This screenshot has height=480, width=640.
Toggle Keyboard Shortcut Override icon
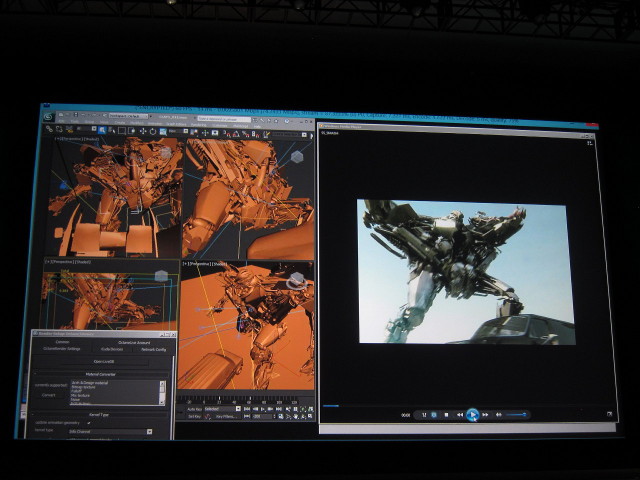pyautogui.click(x=215, y=133)
